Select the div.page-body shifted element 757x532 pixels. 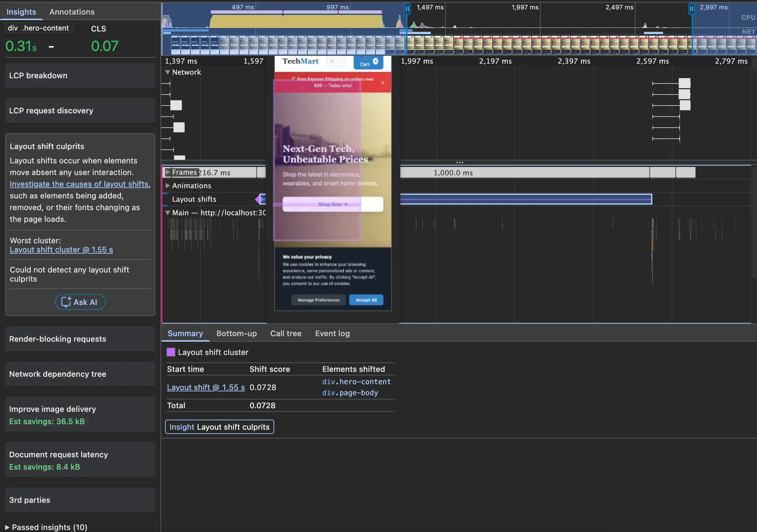tap(350, 393)
